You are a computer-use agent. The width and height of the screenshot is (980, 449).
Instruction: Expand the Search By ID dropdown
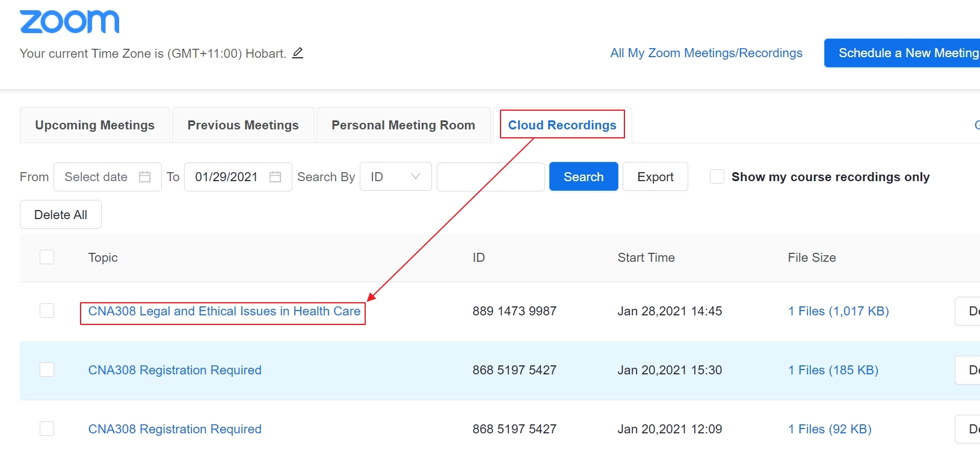click(x=396, y=177)
